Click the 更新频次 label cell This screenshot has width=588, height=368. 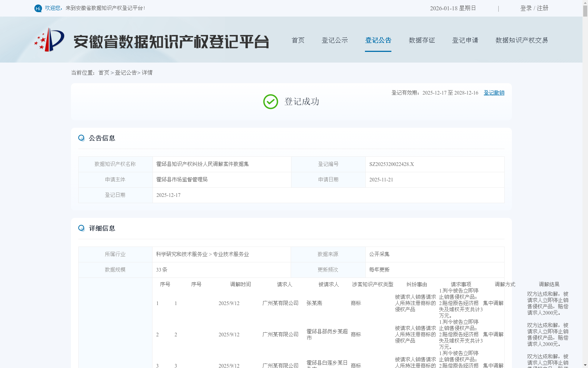(x=328, y=270)
